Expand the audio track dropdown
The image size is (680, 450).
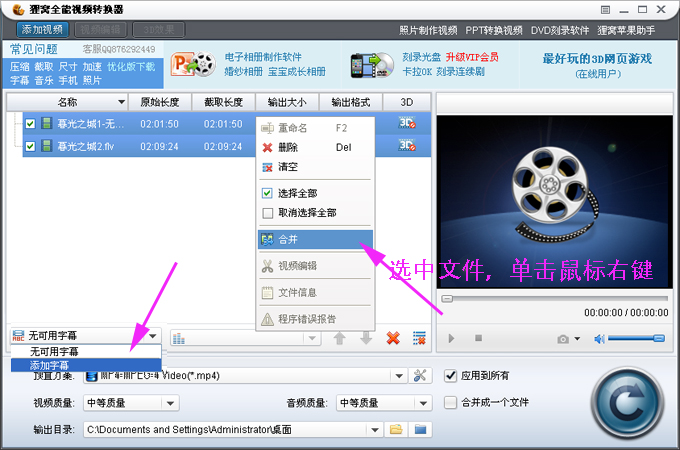click(x=312, y=338)
